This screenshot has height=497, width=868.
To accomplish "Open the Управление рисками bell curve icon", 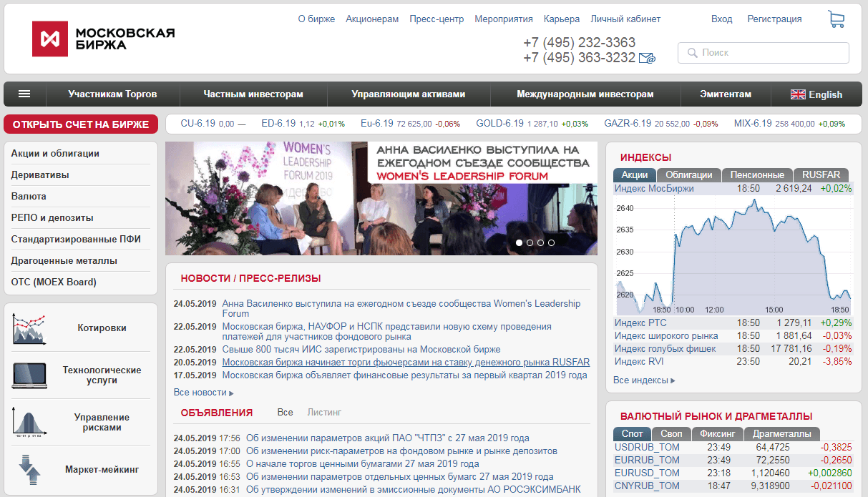I will coord(29,422).
